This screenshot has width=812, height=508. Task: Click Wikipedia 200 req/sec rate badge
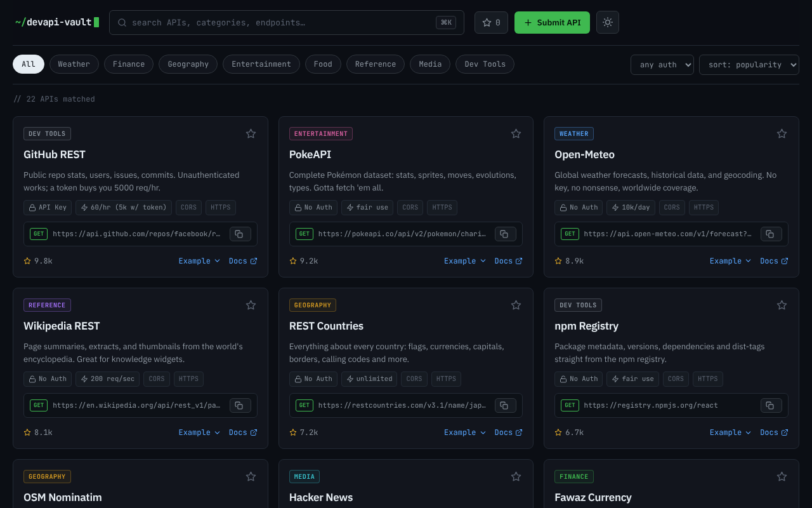(x=107, y=378)
